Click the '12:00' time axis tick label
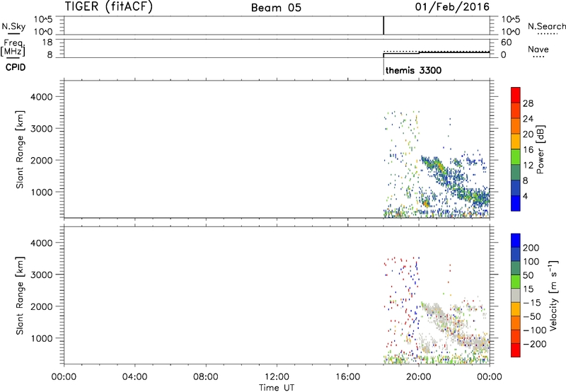566x392 pixels. click(x=277, y=377)
